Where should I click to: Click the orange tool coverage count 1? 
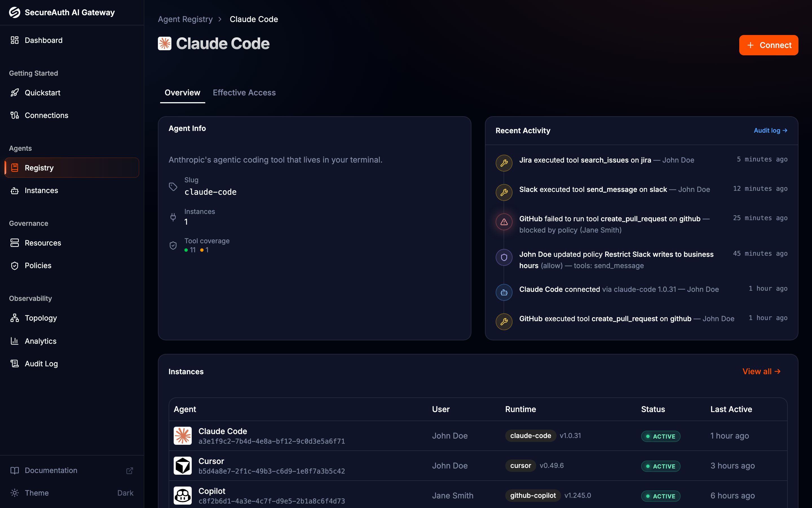coord(204,250)
